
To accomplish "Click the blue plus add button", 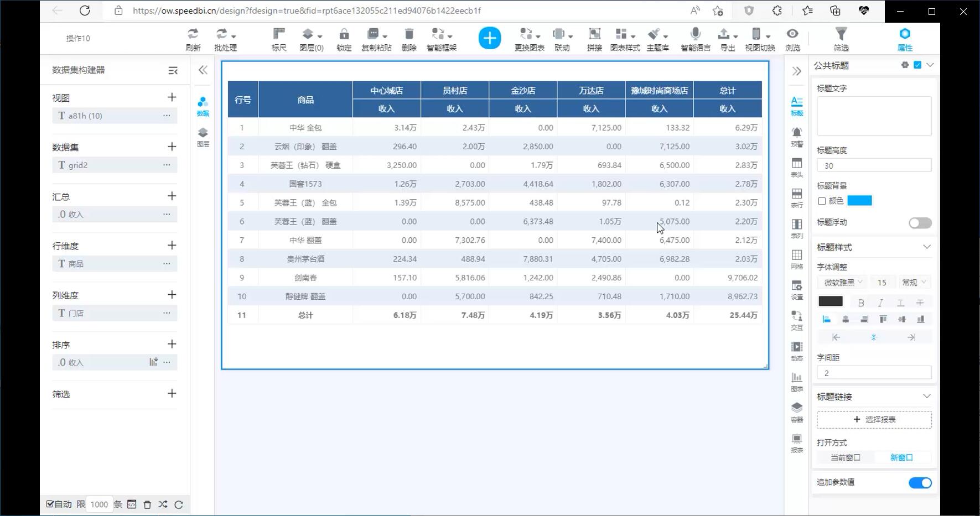I will [x=489, y=38].
